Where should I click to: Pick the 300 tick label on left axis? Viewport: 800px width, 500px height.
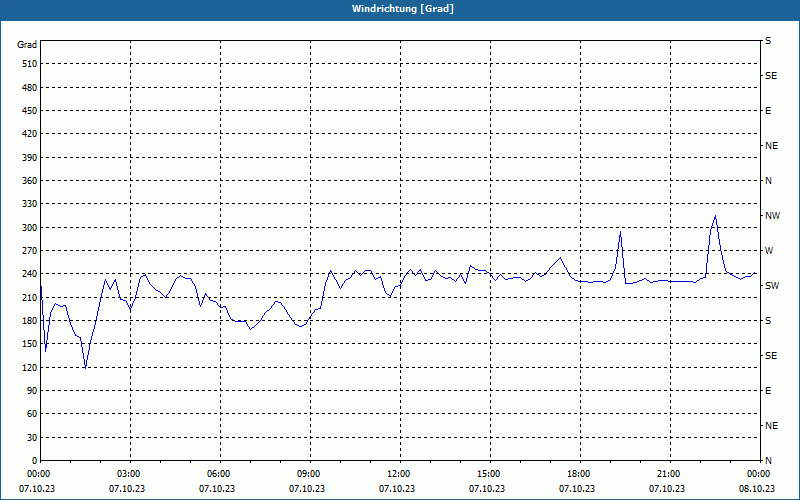(x=30, y=228)
